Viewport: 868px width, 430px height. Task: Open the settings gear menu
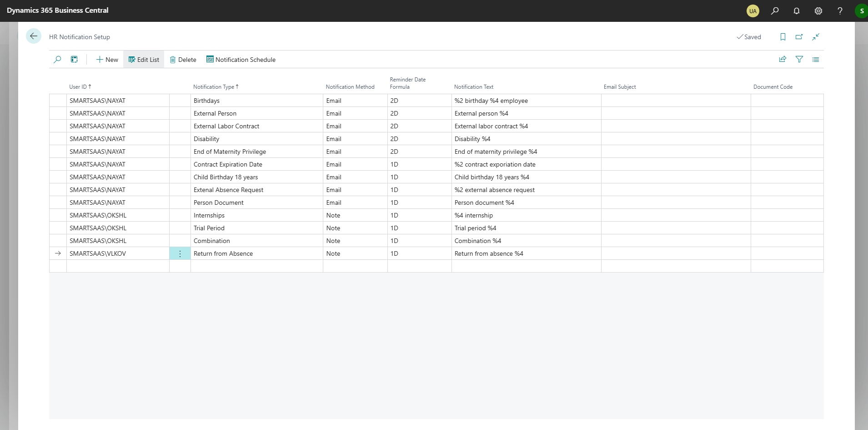[x=818, y=11]
